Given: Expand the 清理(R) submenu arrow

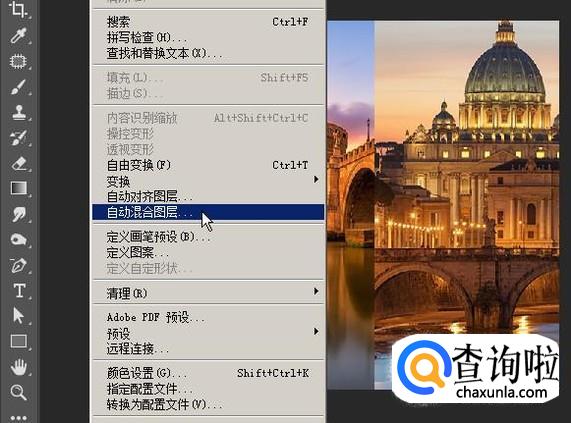Looking at the screenshot, I should (316, 291).
